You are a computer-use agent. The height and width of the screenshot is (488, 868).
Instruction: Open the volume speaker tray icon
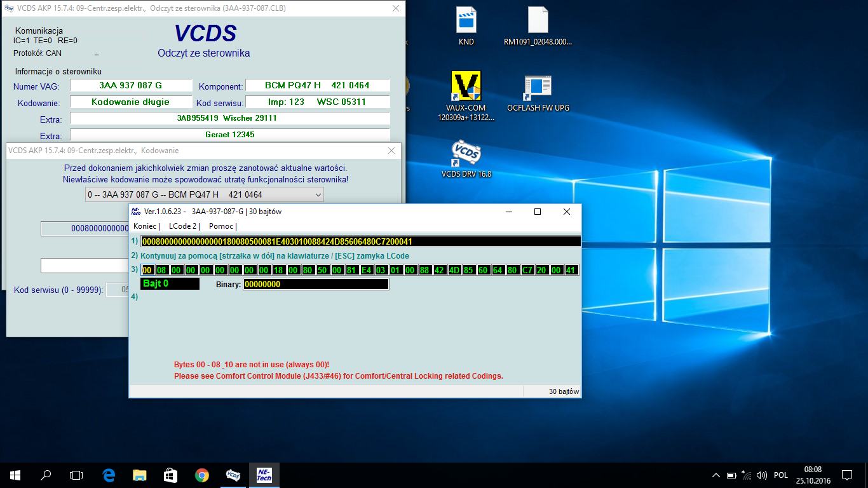(762, 475)
